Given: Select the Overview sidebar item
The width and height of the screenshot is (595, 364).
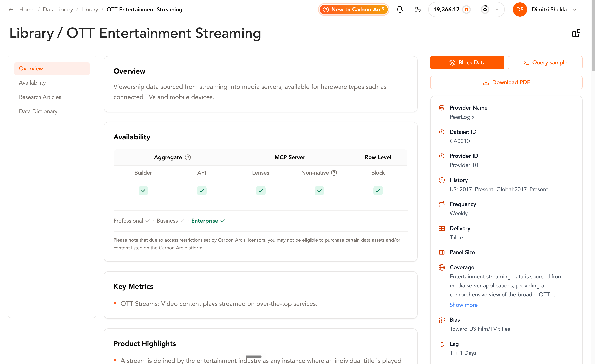Looking at the screenshot, I should click(x=52, y=69).
